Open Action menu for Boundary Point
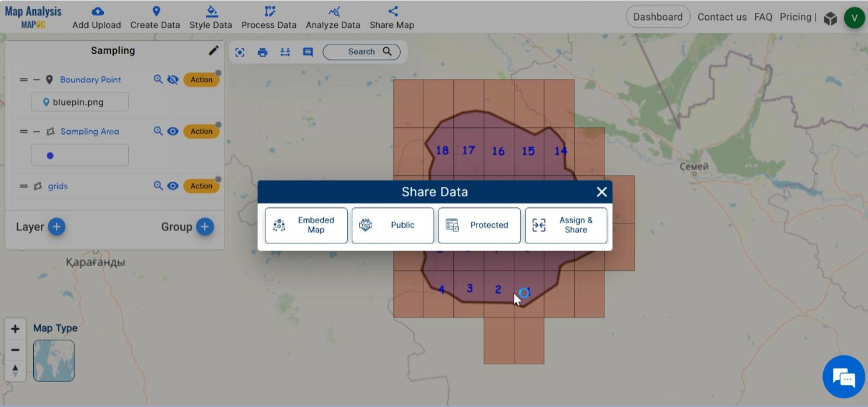The width and height of the screenshot is (868, 407). (201, 79)
